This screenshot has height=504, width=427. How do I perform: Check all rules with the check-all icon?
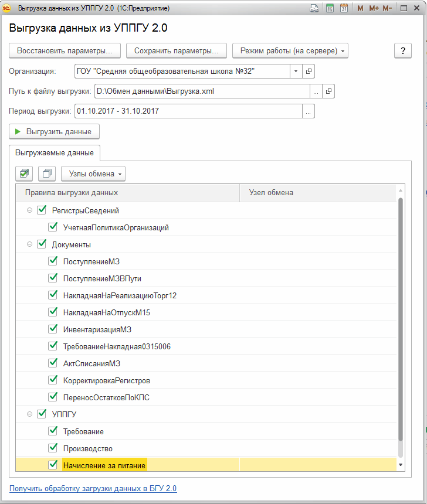[x=24, y=173]
